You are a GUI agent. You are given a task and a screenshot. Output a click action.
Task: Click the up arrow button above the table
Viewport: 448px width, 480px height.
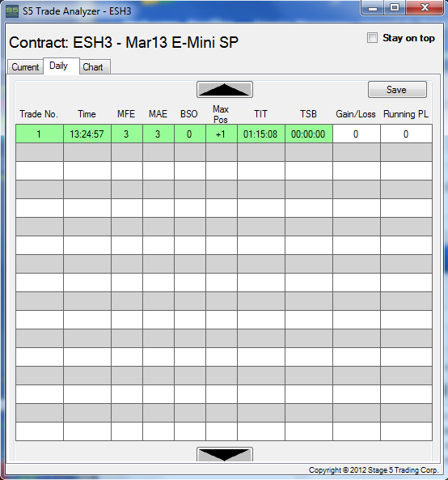[x=225, y=90]
